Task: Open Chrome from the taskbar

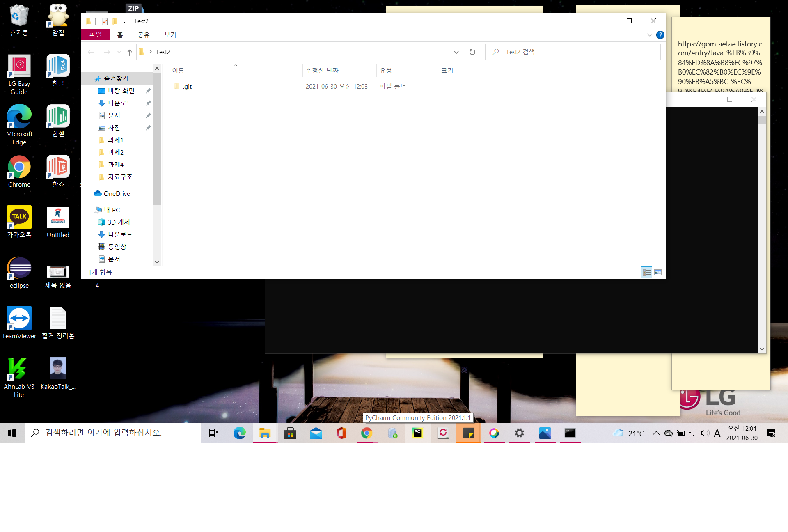Action: 367,433
